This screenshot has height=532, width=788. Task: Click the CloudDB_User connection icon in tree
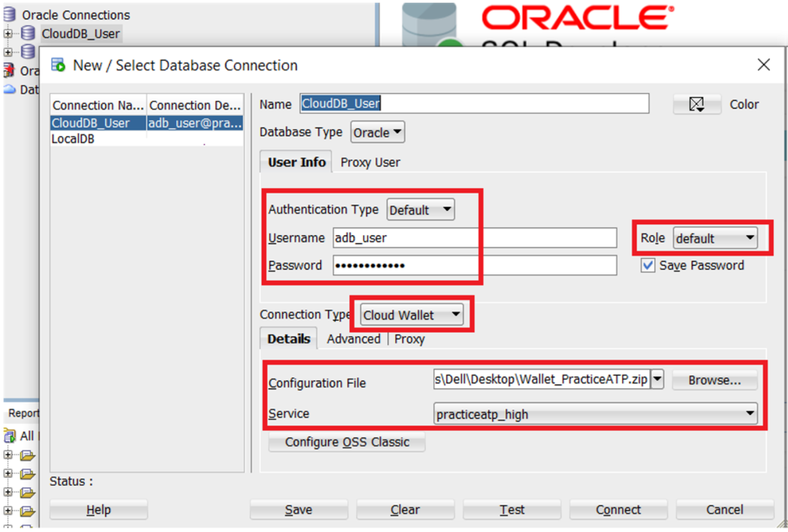pyautogui.click(x=28, y=34)
